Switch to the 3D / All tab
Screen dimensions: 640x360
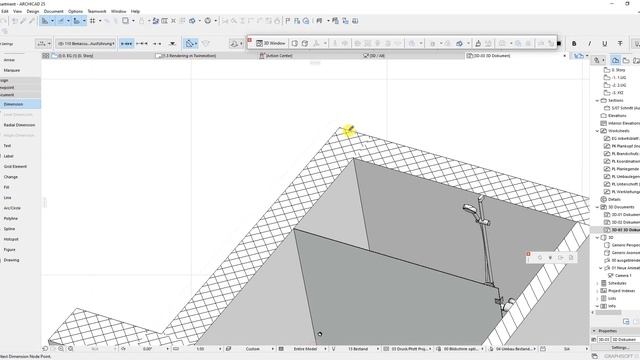point(413,56)
